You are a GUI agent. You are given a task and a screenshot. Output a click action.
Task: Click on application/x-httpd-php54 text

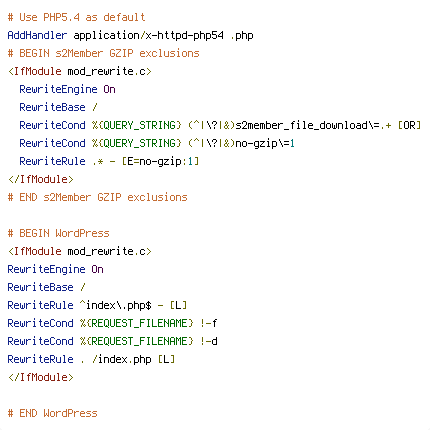click(148, 35)
